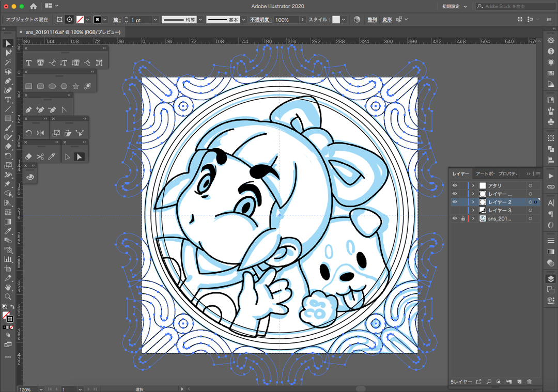Swap the fill and stroke colors
Screen dimensions: 558x392
pos(12,307)
